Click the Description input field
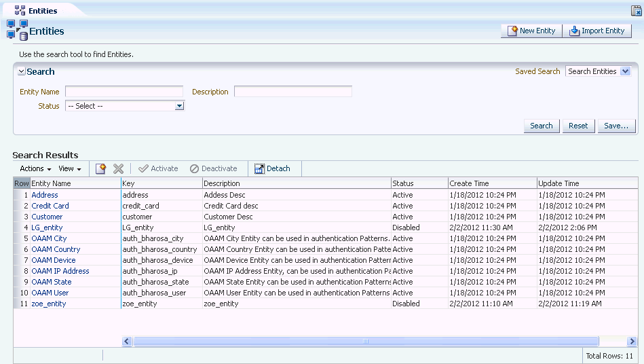The image size is (644, 364). pos(293,91)
